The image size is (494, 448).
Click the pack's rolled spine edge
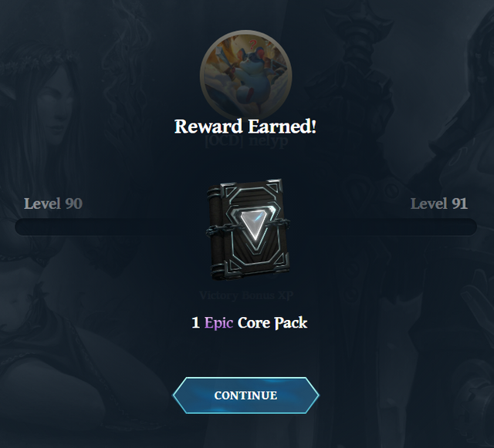click(214, 231)
